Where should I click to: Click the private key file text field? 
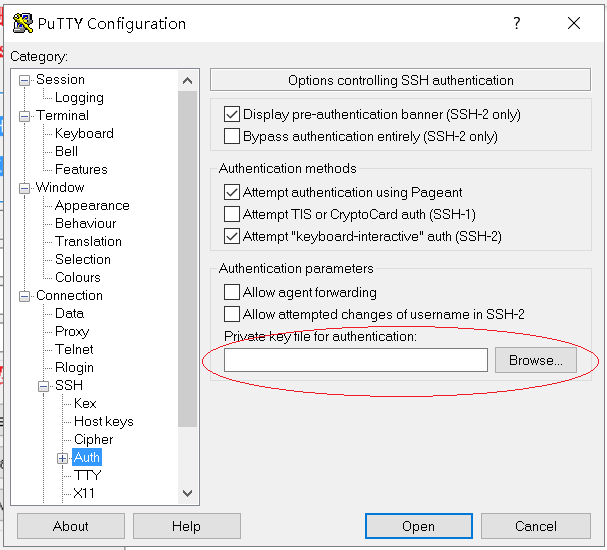pyautogui.click(x=355, y=360)
